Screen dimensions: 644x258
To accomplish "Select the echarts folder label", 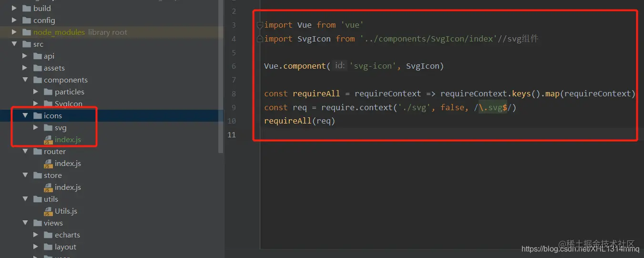I will (x=67, y=235).
